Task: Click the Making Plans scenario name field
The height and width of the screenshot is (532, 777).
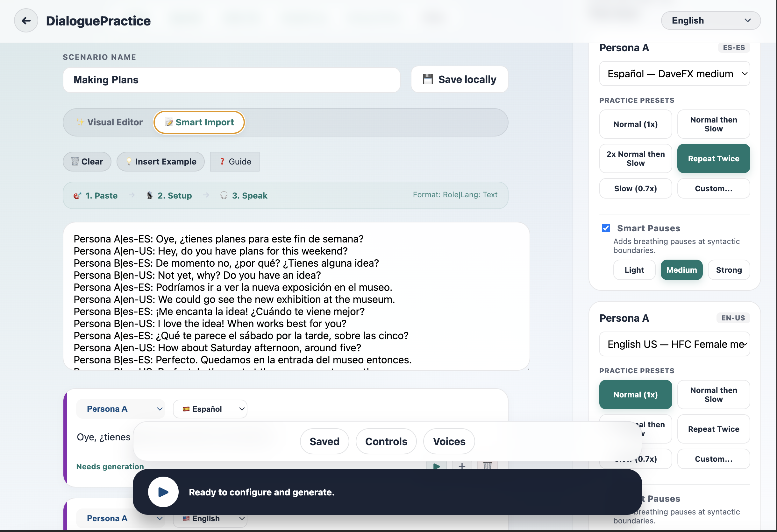Action: (232, 80)
